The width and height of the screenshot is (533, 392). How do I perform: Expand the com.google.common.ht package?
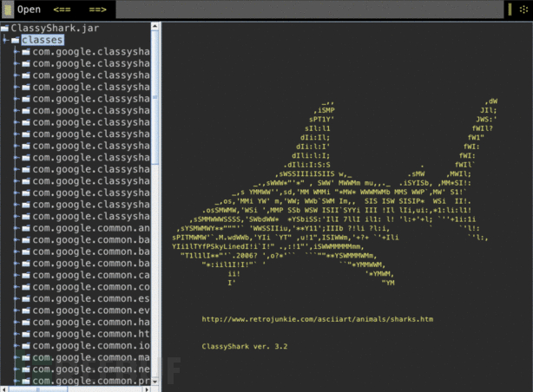coord(16,334)
